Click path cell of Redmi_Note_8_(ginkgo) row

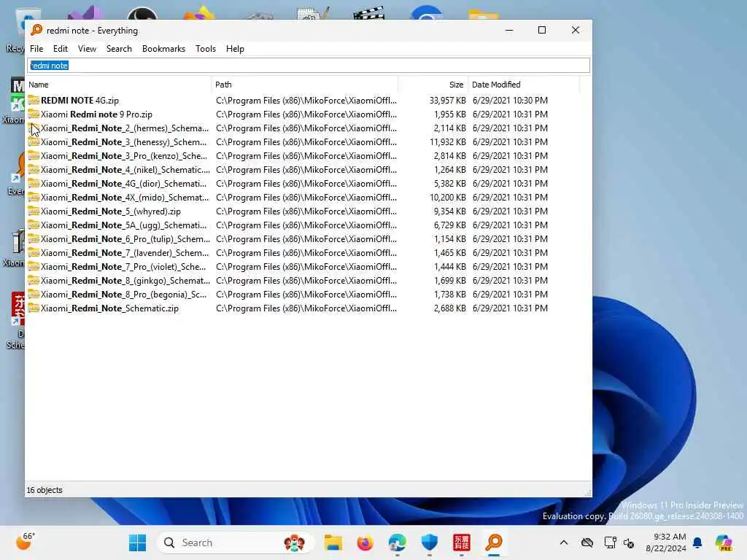coord(306,281)
